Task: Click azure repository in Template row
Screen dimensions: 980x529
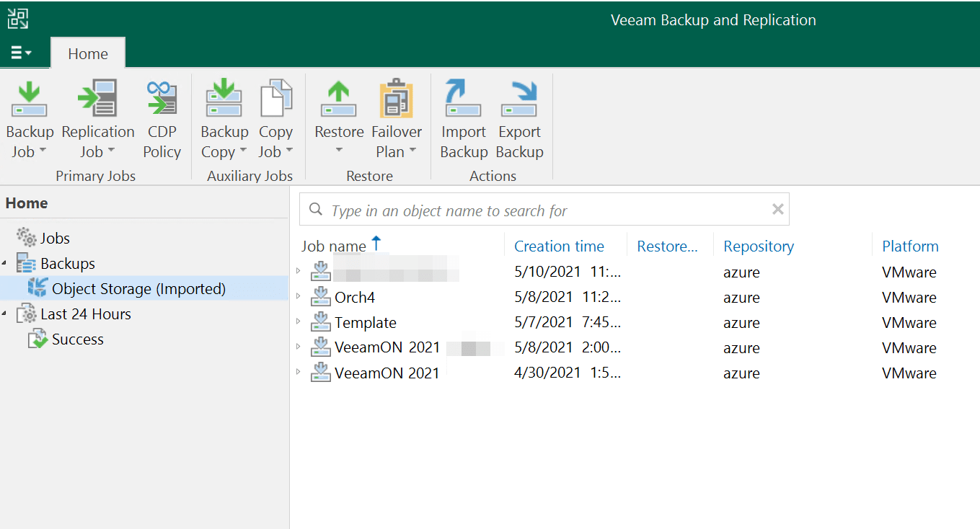Action: (x=741, y=323)
